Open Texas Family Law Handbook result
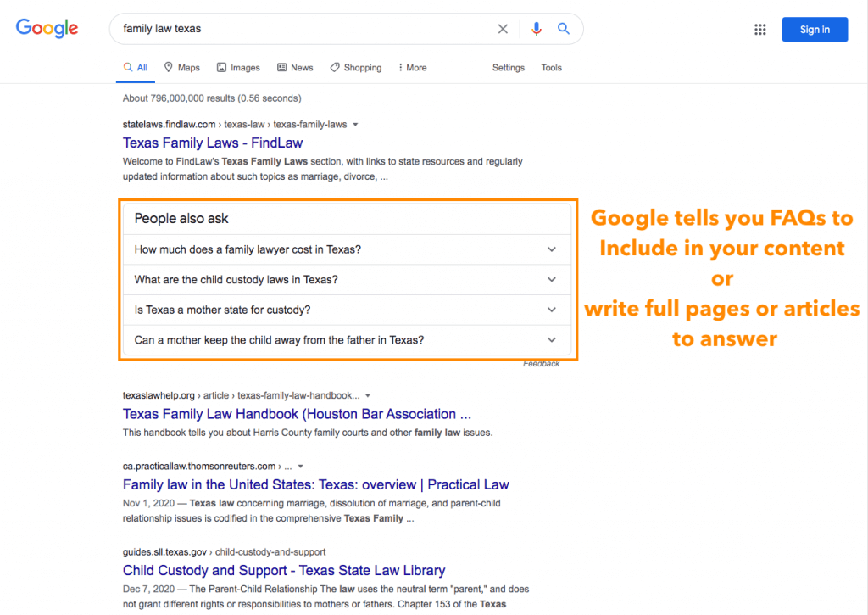The image size is (868, 615). (x=297, y=414)
